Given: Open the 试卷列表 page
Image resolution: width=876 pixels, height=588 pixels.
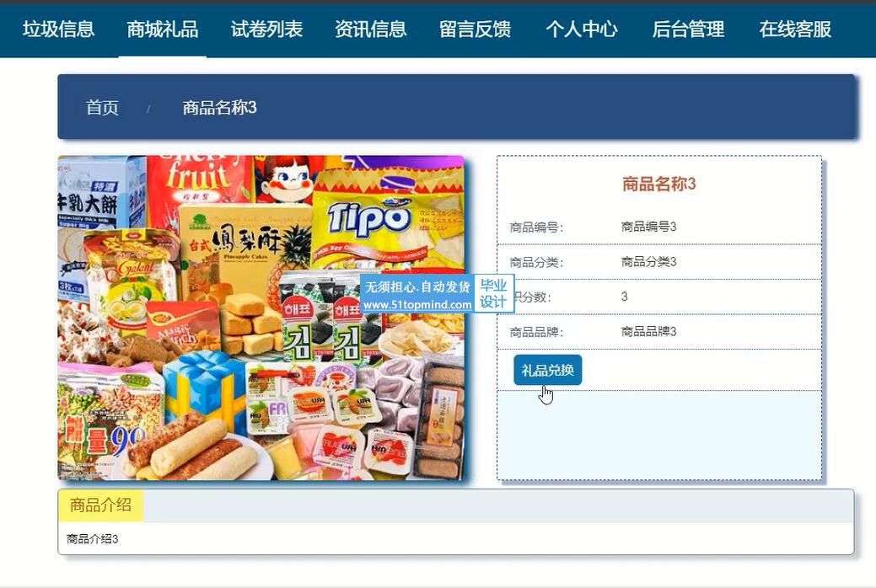Looking at the screenshot, I should click(266, 29).
